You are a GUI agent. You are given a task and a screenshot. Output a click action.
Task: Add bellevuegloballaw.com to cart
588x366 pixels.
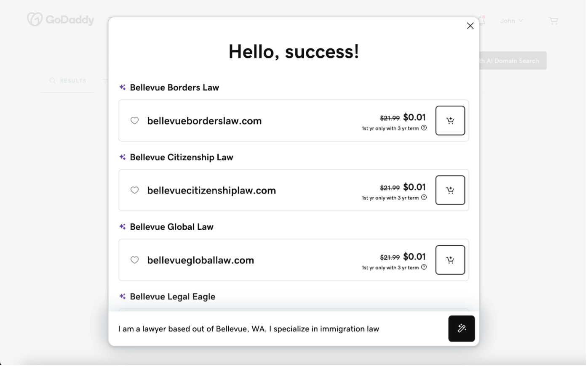click(450, 260)
